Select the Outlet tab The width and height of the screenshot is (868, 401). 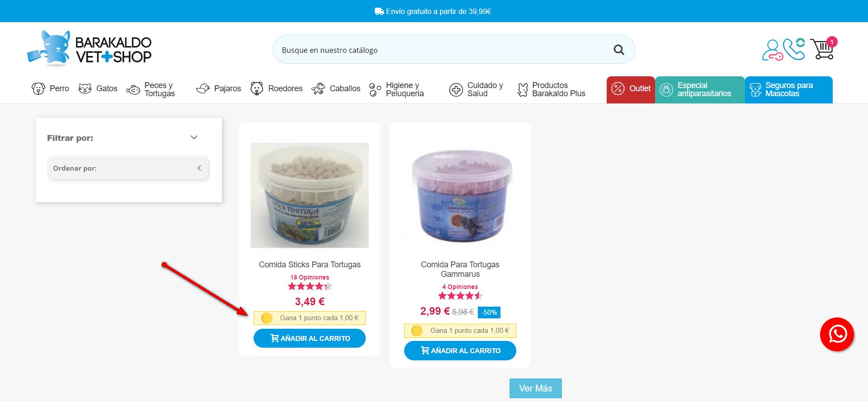(x=631, y=89)
